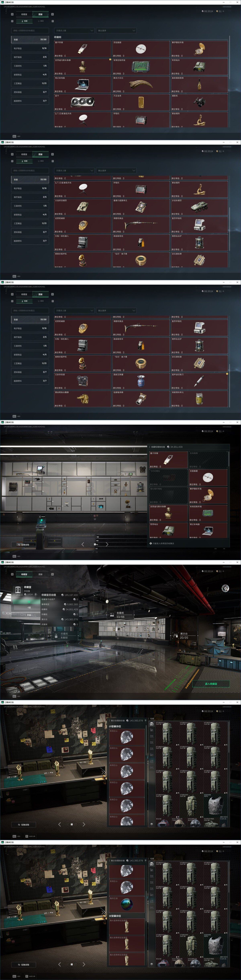Select the 奥莉薇娅香槟 champagne bottle item

click(x=199, y=84)
